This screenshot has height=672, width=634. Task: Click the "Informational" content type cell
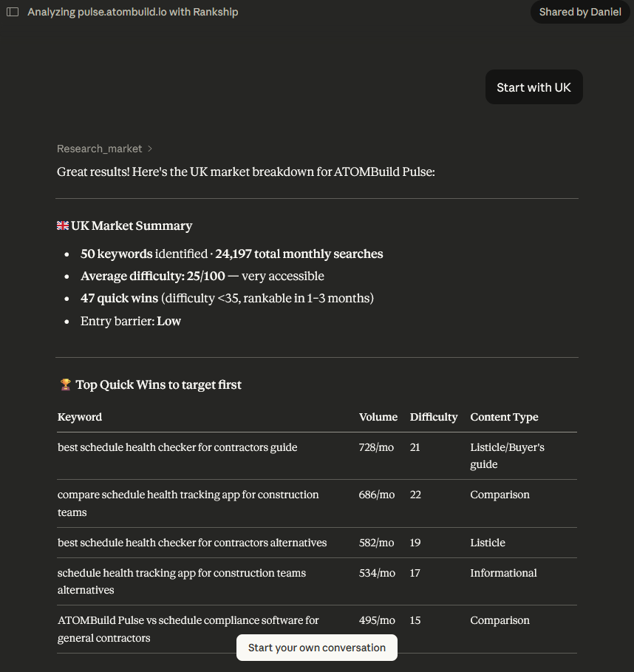click(503, 573)
